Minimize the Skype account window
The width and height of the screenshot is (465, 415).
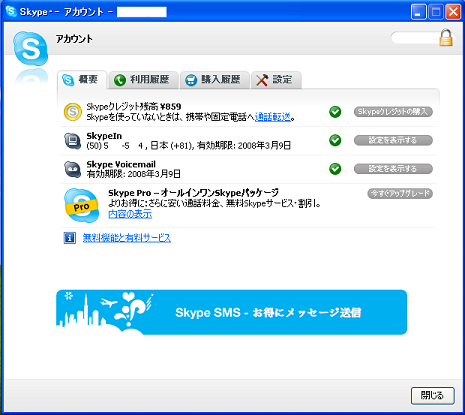coord(418,12)
